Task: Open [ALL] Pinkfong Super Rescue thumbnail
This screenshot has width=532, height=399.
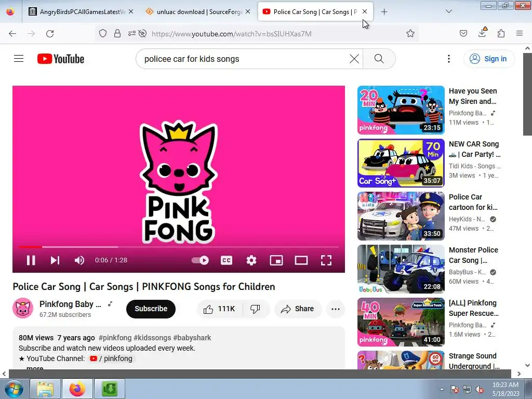Action: [401, 322]
